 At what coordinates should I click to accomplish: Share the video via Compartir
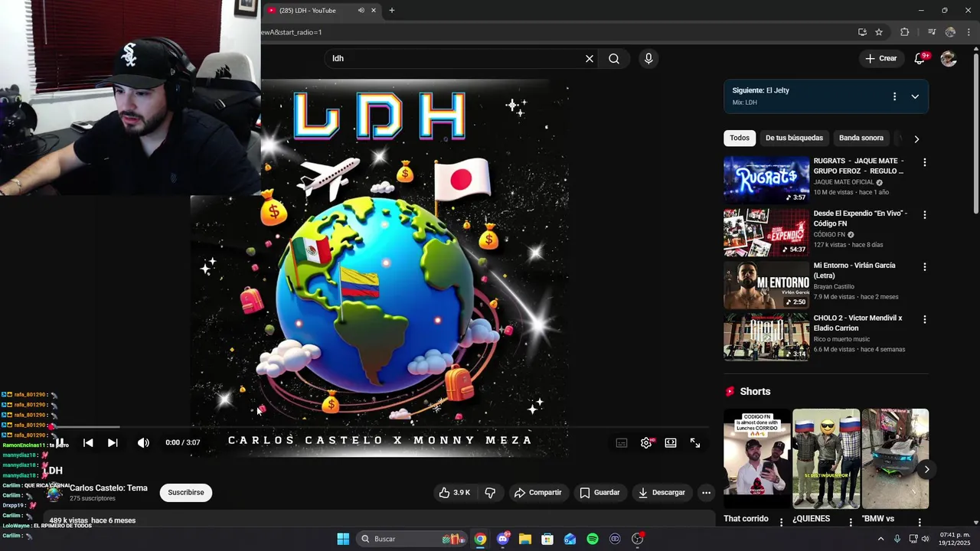[x=537, y=493]
